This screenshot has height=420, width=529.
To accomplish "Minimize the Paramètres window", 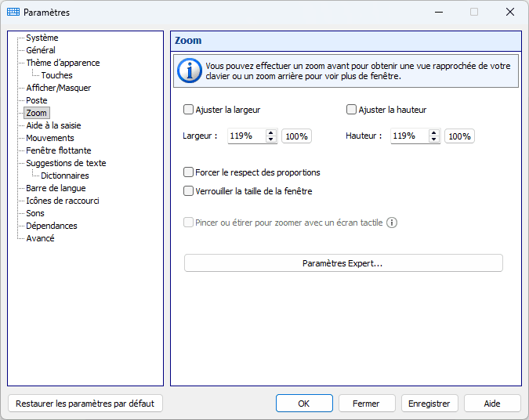I will [x=439, y=12].
